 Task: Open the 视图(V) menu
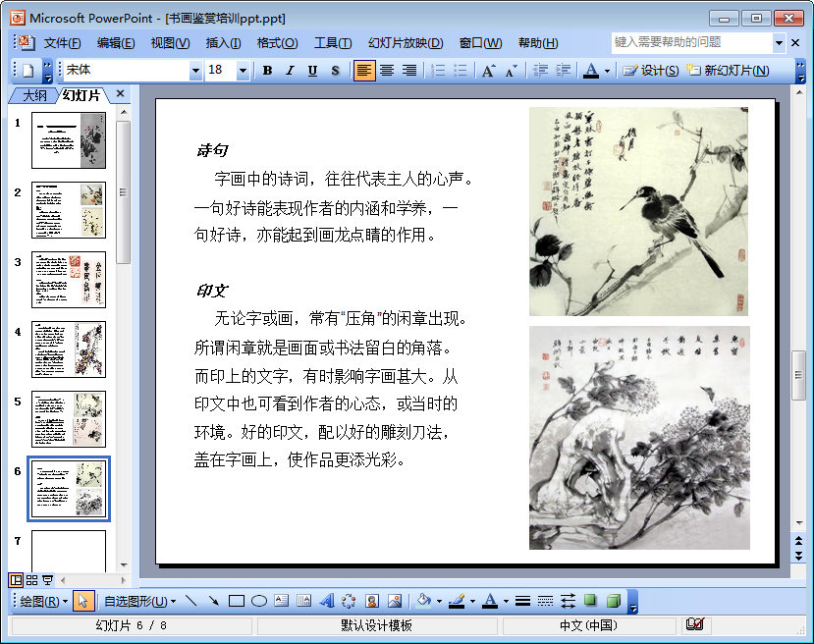click(170, 43)
